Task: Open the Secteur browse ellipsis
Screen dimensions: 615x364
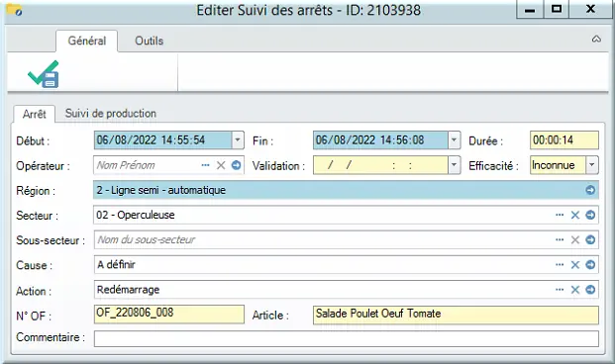Action: (560, 215)
